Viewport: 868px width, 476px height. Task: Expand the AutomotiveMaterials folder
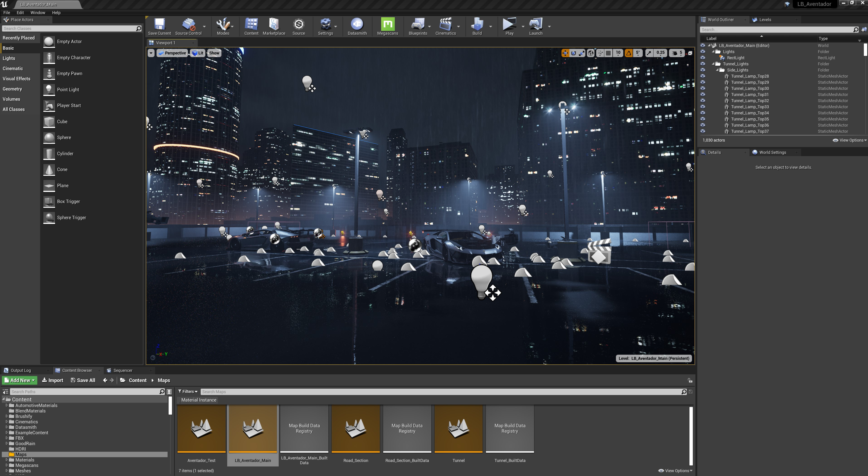pos(7,405)
